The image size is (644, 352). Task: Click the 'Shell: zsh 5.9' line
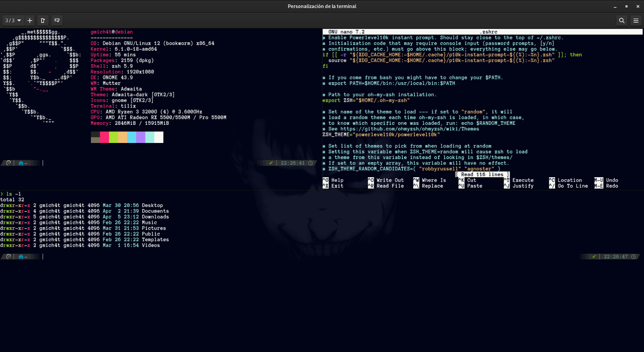pos(111,66)
